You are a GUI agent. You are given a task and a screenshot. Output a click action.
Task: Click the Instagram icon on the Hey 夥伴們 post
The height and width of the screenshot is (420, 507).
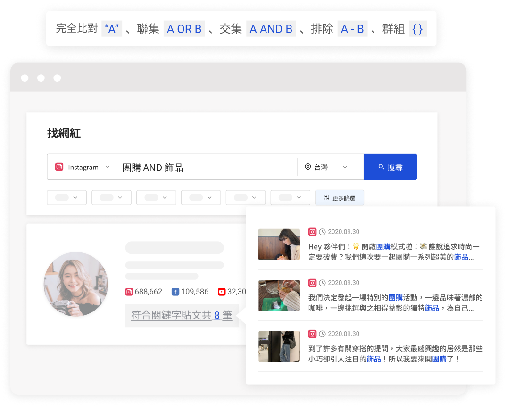[x=312, y=232]
